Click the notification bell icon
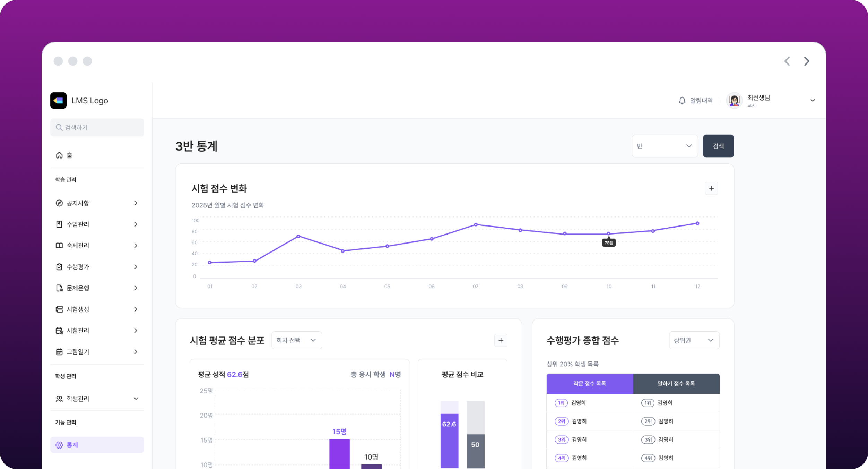The image size is (868, 469). point(682,101)
